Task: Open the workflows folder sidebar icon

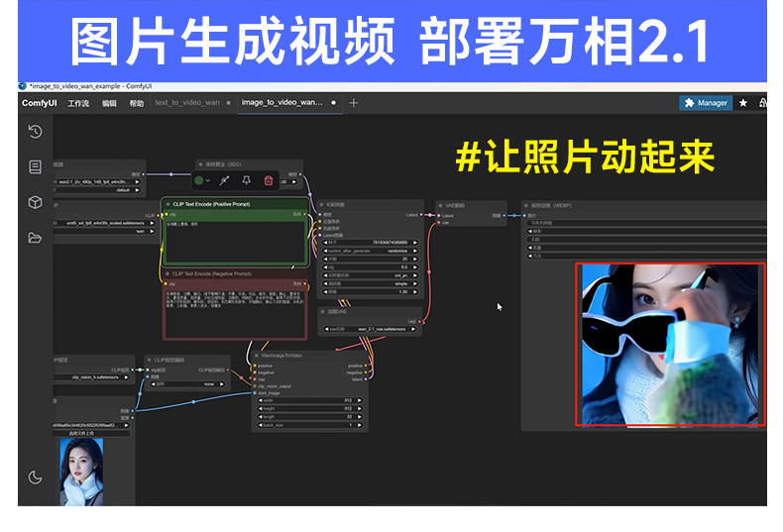Action: coord(35,238)
